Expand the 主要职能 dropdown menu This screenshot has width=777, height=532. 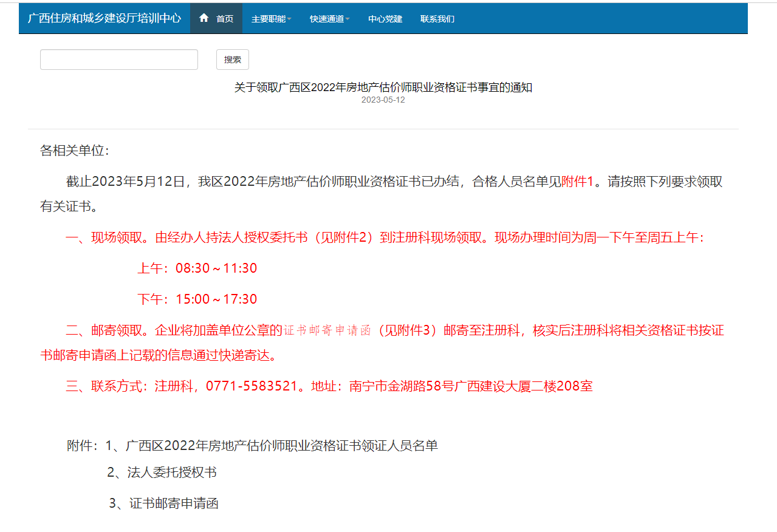271,19
